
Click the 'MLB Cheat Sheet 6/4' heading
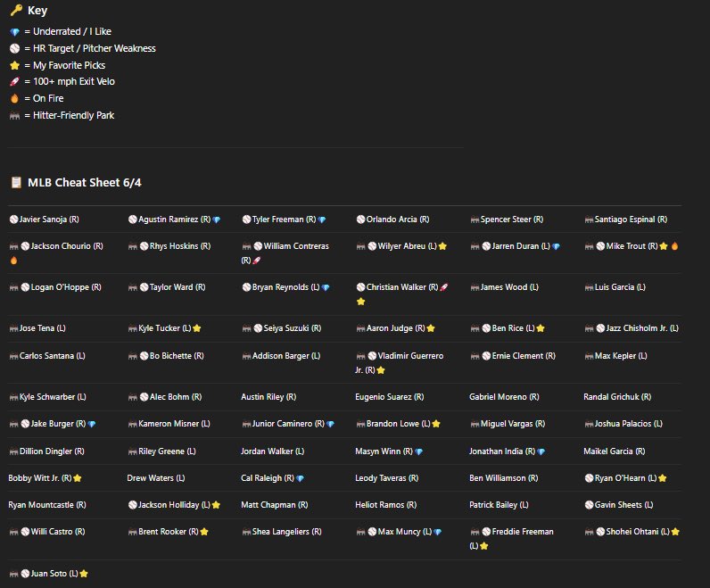pyautogui.click(x=84, y=183)
